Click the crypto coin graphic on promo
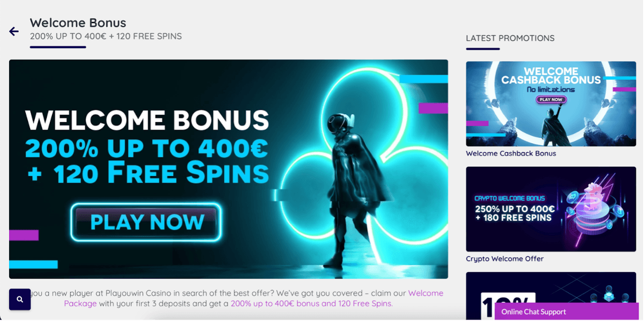Image resolution: width=644 pixels, height=321 pixels. point(593,206)
